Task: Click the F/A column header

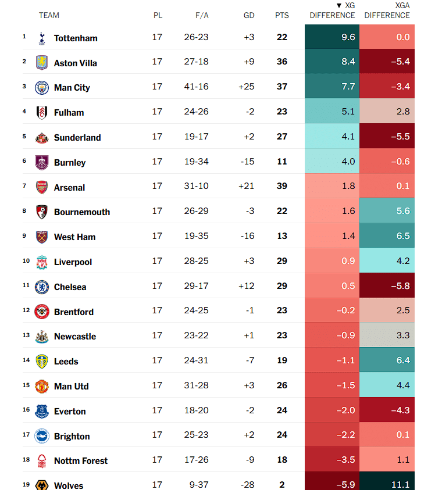Action: pos(202,15)
